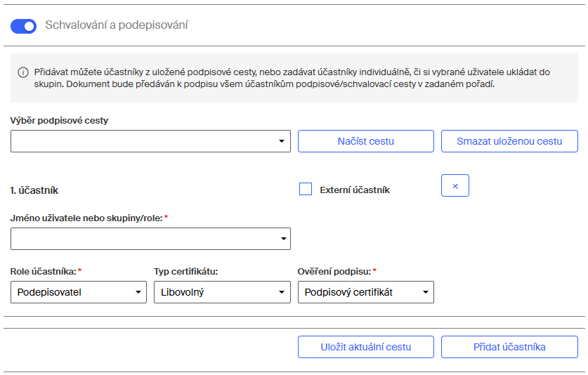
Task: Click Uložit aktuální cestu button
Action: coord(365,347)
